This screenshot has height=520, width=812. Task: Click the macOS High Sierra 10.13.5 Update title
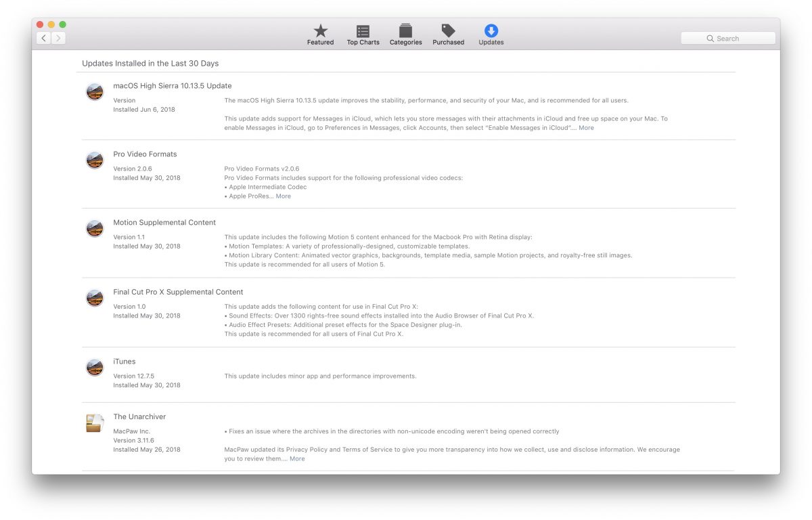(173, 86)
